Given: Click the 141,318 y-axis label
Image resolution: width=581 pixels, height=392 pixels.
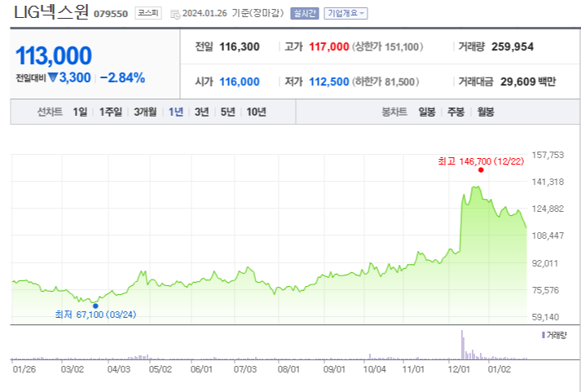Looking at the screenshot, I should [x=548, y=182].
